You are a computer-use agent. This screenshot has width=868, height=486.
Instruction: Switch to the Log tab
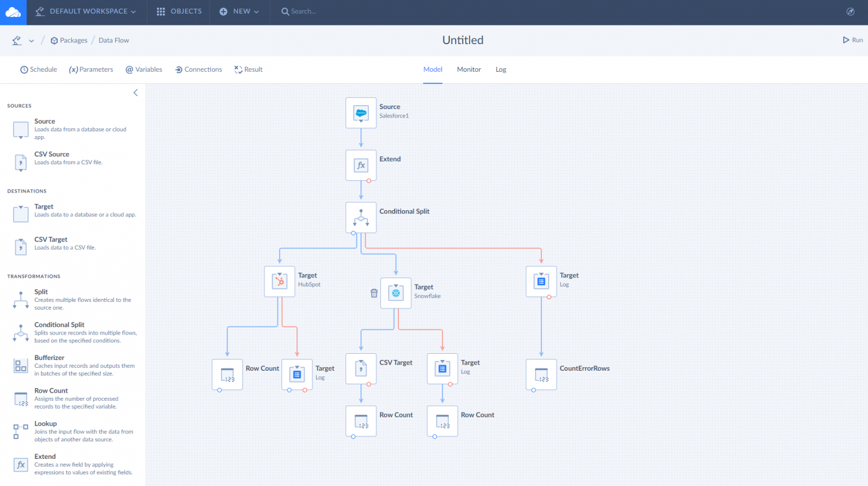pos(501,70)
